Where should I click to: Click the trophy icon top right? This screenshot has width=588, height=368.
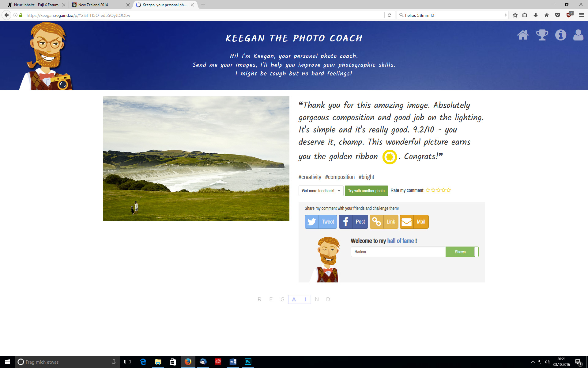click(542, 35)
